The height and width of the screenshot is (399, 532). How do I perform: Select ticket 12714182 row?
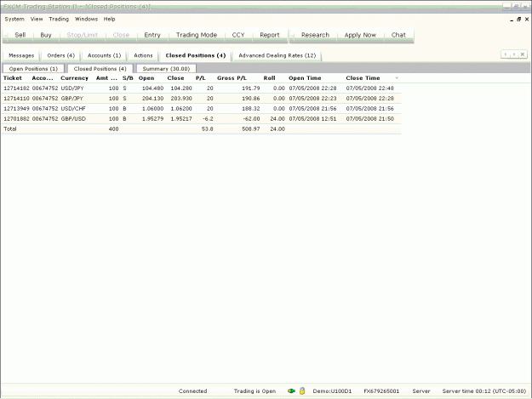point(202,88)
